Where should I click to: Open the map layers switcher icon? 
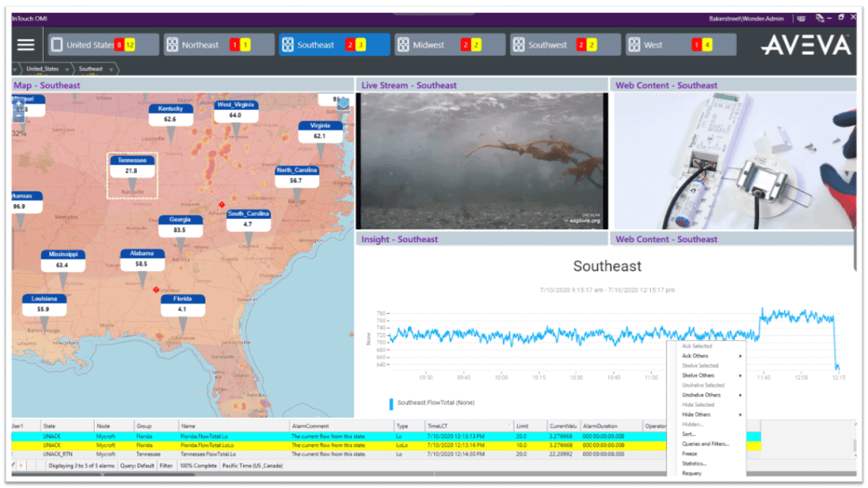click(x=342, y=103)
